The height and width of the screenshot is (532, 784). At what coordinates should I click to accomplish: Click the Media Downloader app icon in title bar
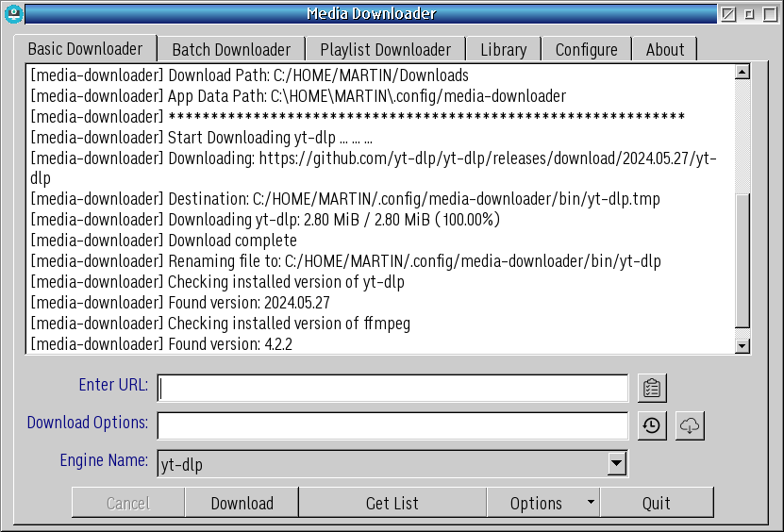[13, 14]
